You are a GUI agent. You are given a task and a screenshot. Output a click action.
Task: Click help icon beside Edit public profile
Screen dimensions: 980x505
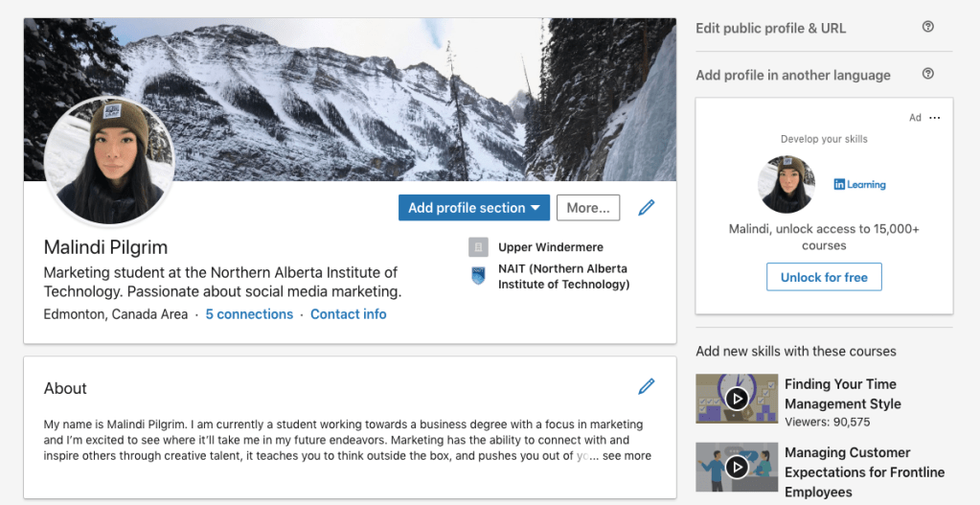point(927,28)
